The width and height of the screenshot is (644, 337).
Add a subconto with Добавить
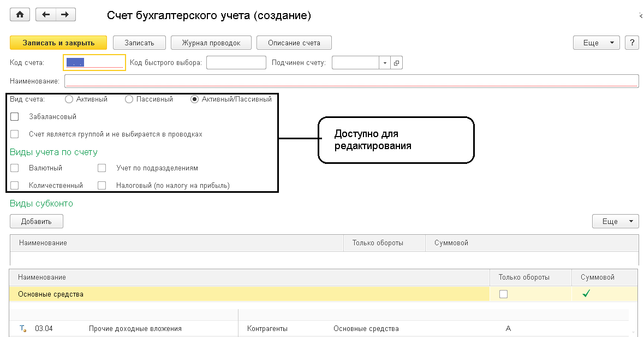click(x=36, y=221)
